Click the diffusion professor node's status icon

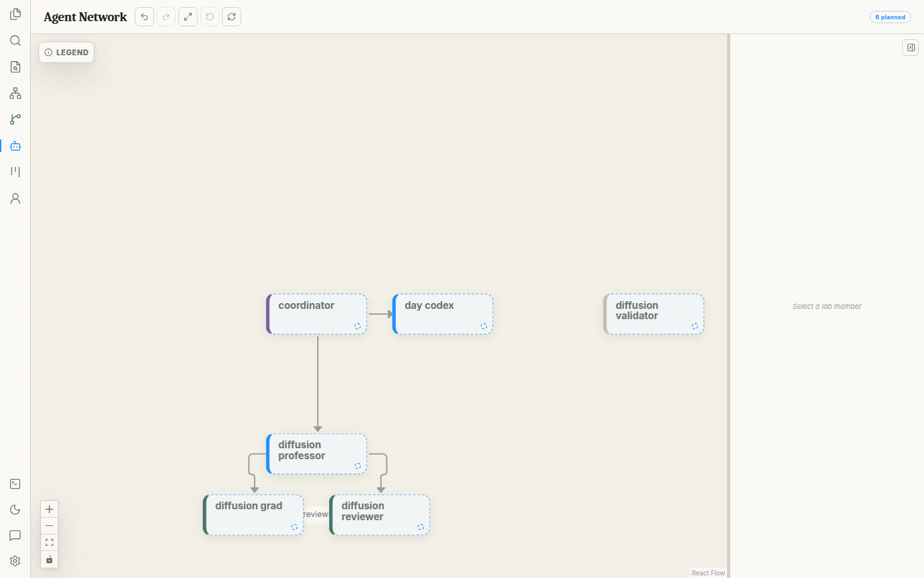point(358,466)
